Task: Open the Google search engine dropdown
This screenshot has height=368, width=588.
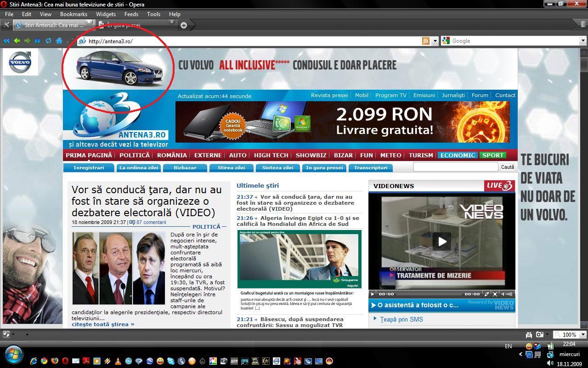Action: pos(583,41)
